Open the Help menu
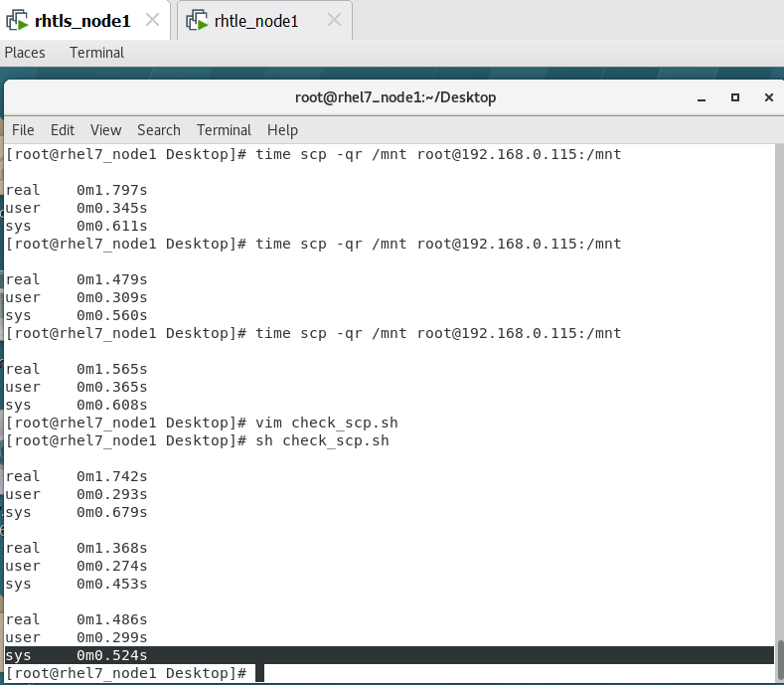This screenshot has height=685, width=784. [282, 130]
